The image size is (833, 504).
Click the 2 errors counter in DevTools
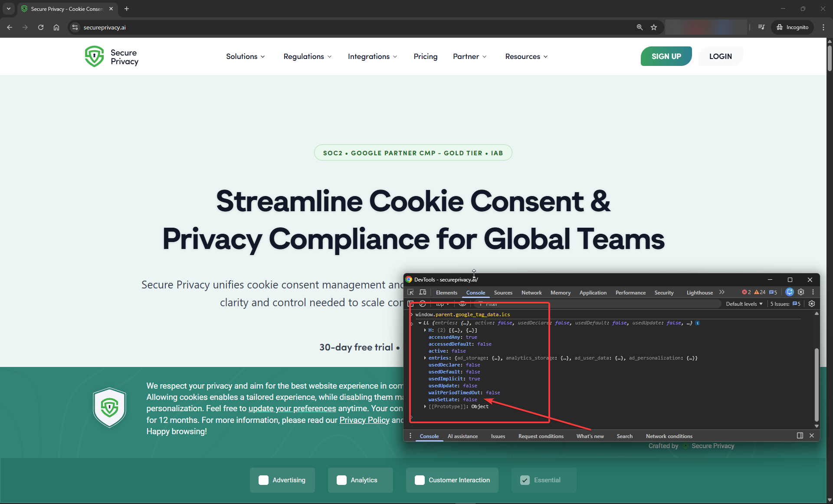click(745, 292)
